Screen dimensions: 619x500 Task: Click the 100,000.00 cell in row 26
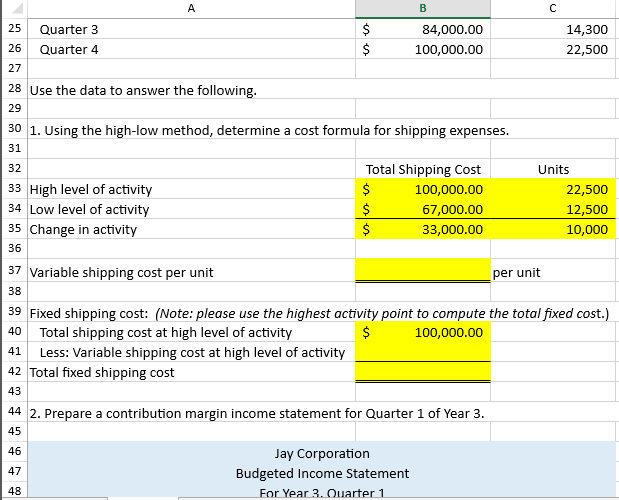click(423, 49)
